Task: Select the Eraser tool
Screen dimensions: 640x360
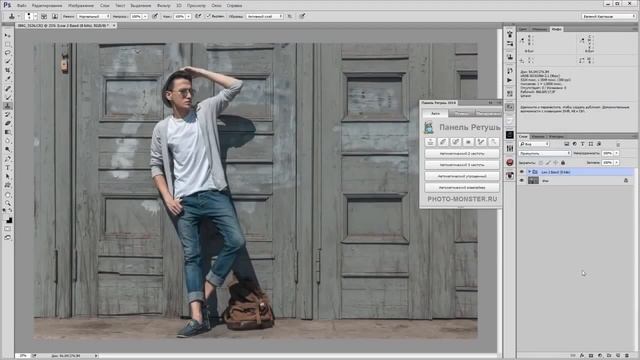Action: 8,123
